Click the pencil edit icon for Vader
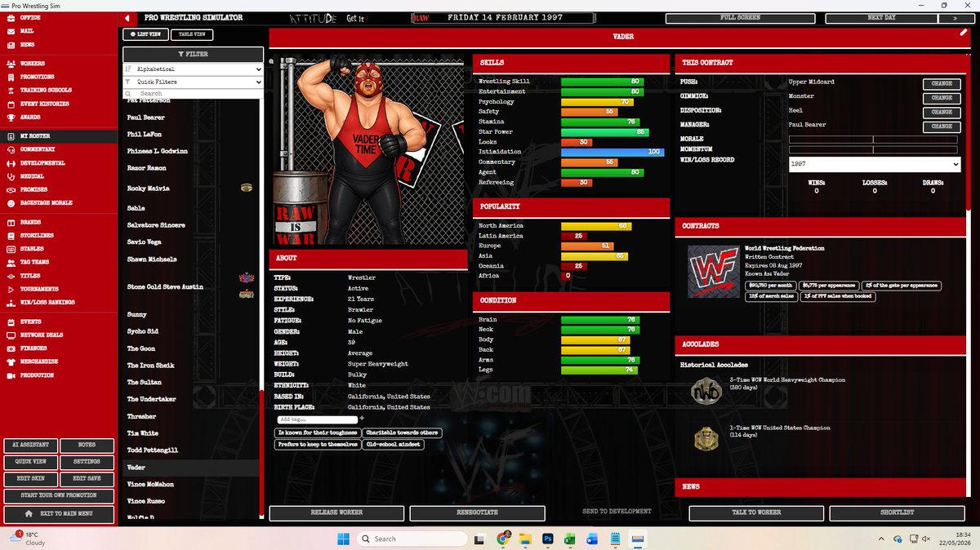This screenshot has width=980, height=550. [963, 33]
